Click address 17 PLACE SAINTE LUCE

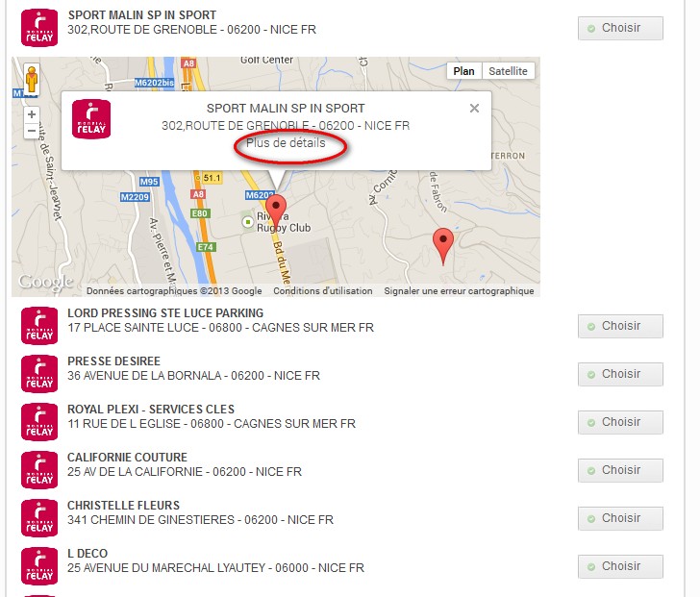coord(220,328)
